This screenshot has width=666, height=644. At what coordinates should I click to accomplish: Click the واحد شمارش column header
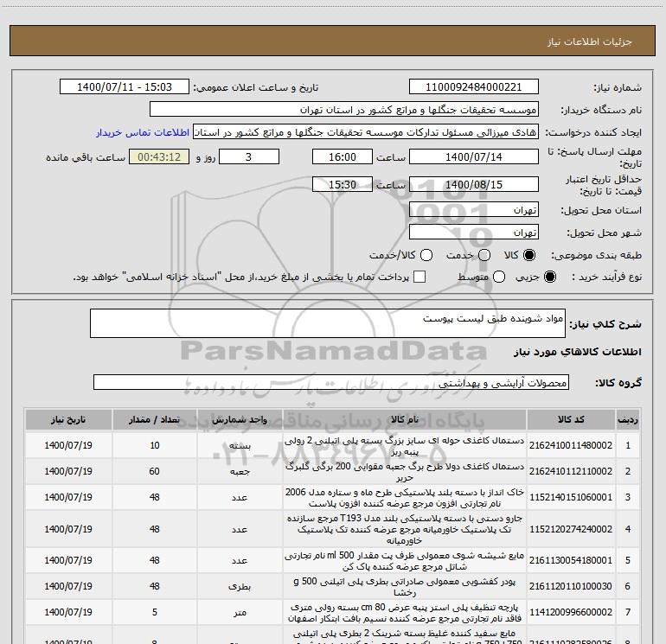(x=240, y=419)
